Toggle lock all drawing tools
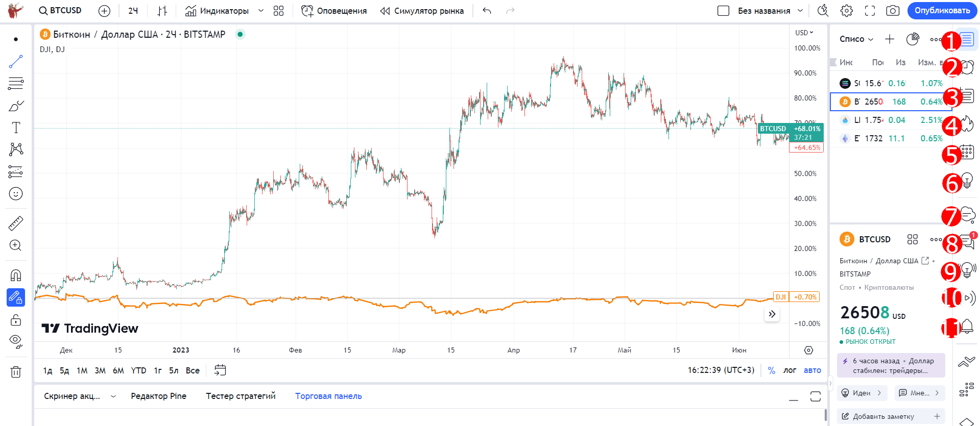 (x=16, y=320)
